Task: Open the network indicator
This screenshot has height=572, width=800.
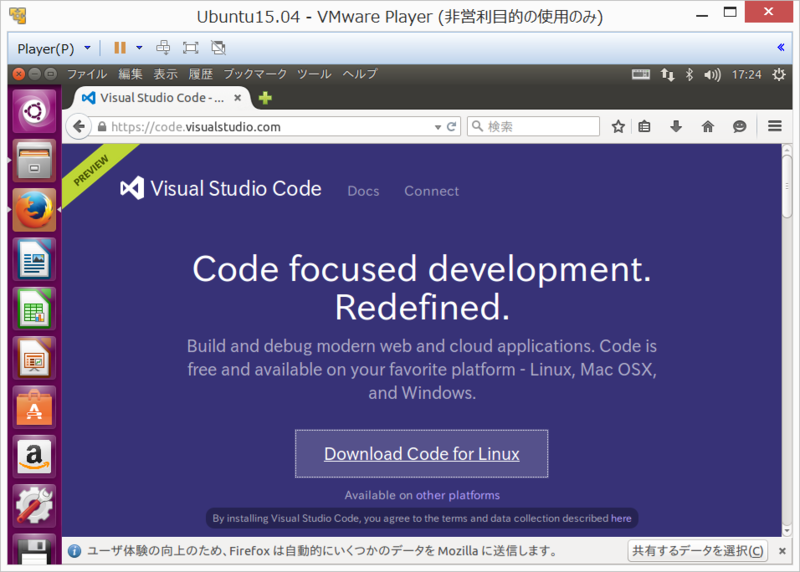Action: [667, 74]
